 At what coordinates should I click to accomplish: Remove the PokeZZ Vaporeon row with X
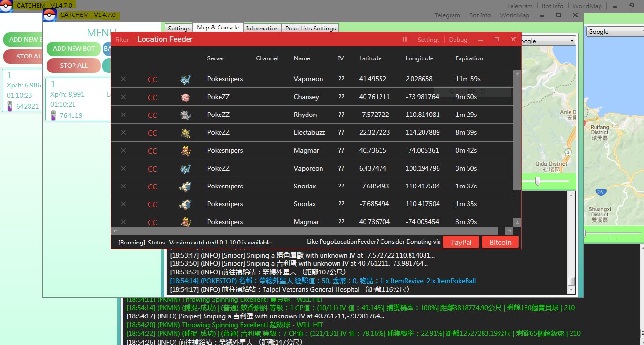[123, 168]
